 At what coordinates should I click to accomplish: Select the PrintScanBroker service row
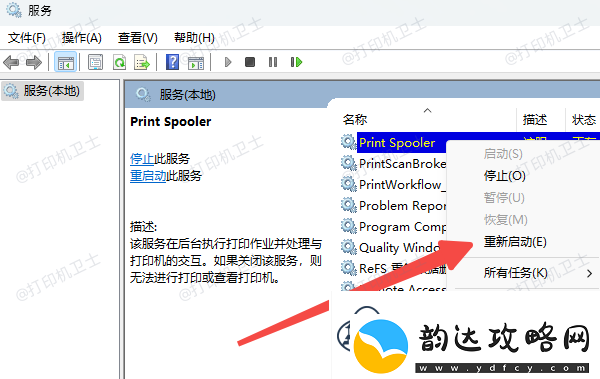coord(393,164)
